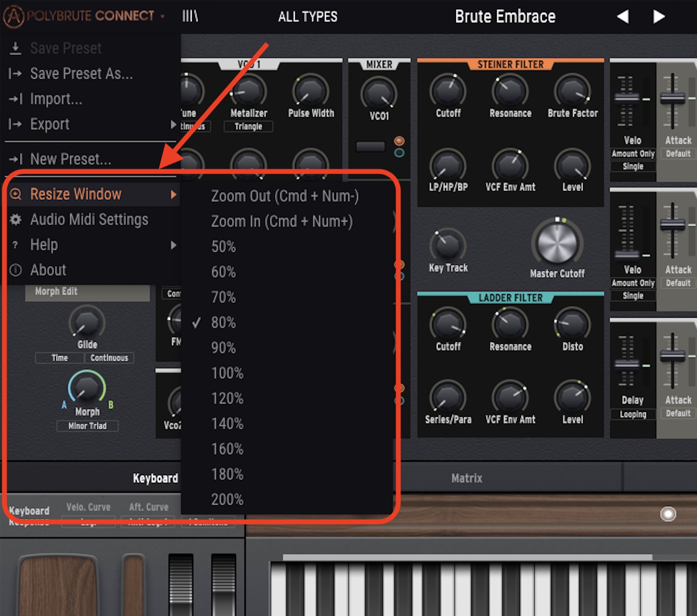Click the round white button on wood panel
The width and height of the screenshot is (697, 616).
point(668,514)
